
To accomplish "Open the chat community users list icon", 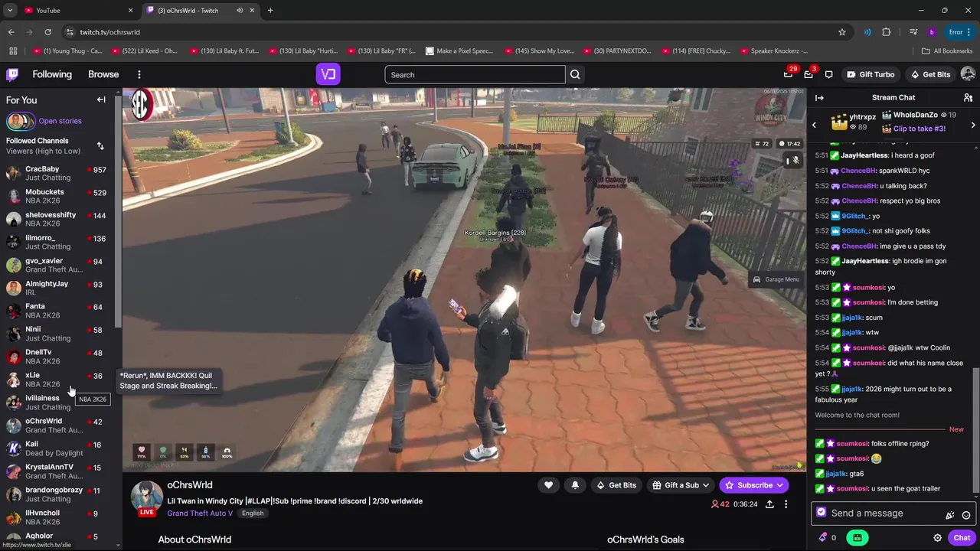I will [x=968, y=98].
